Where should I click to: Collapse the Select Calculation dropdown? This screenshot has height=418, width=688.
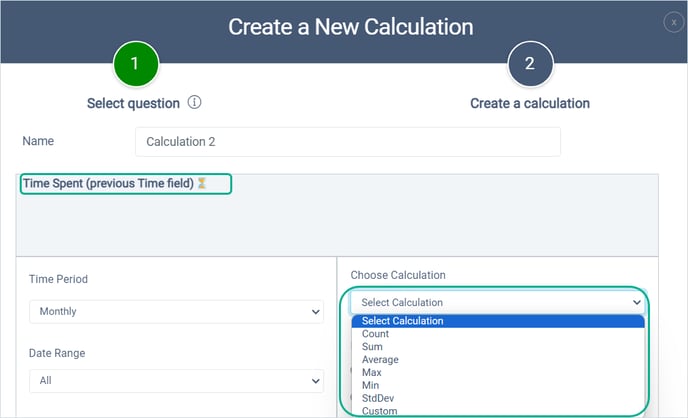coord(498,302)
